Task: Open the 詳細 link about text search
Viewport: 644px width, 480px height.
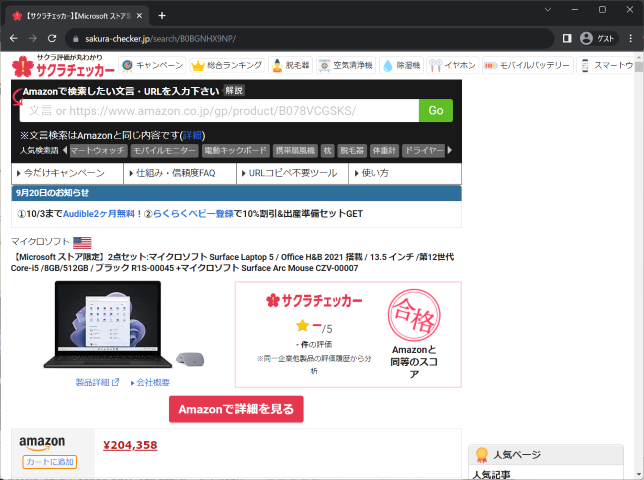Action: click(x=192, y=136)
